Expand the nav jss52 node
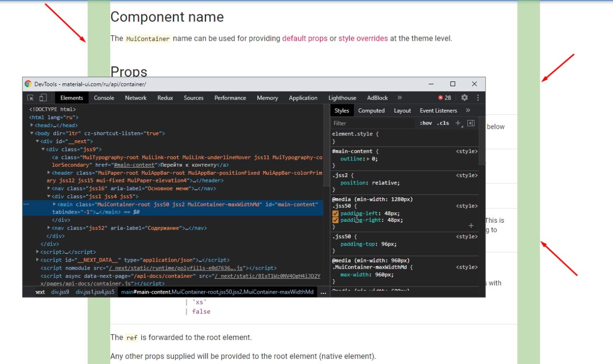613x364 pixels. 49,228
